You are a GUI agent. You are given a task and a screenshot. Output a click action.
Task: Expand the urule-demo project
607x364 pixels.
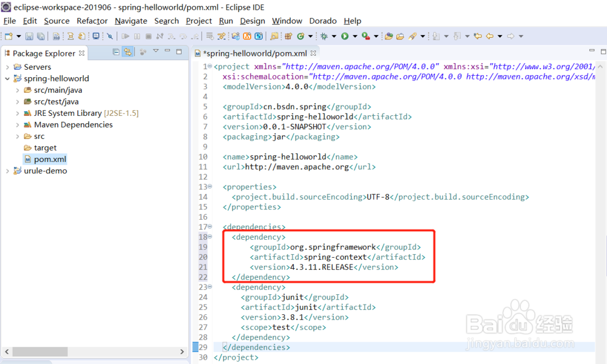(x=7, y=171)
